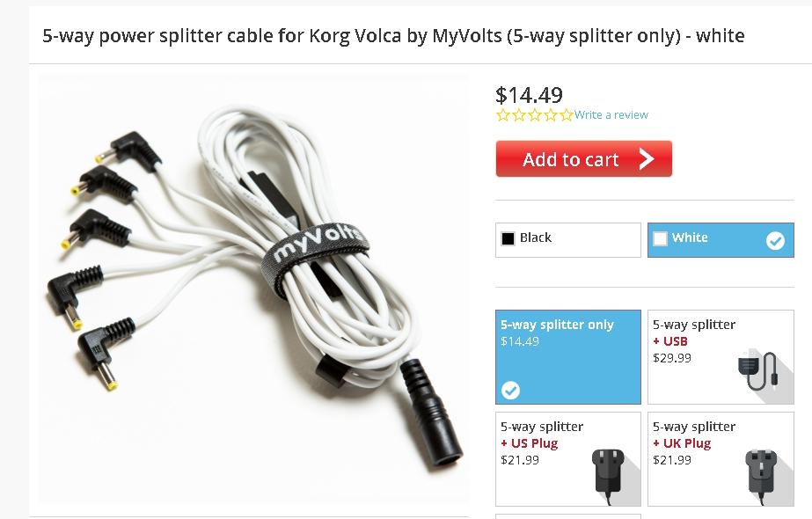Click the first rating star
This screenshot has width=812, height=519.
tap(503, 115)
